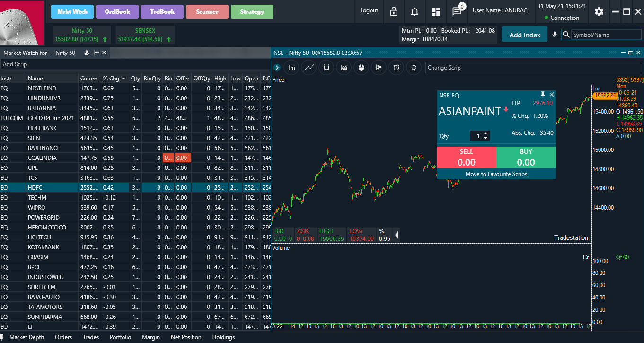Image resolution: width=644 pixels, height=343 pixels.
Task: Click the Logout button
Action: [x=369, y=10]
